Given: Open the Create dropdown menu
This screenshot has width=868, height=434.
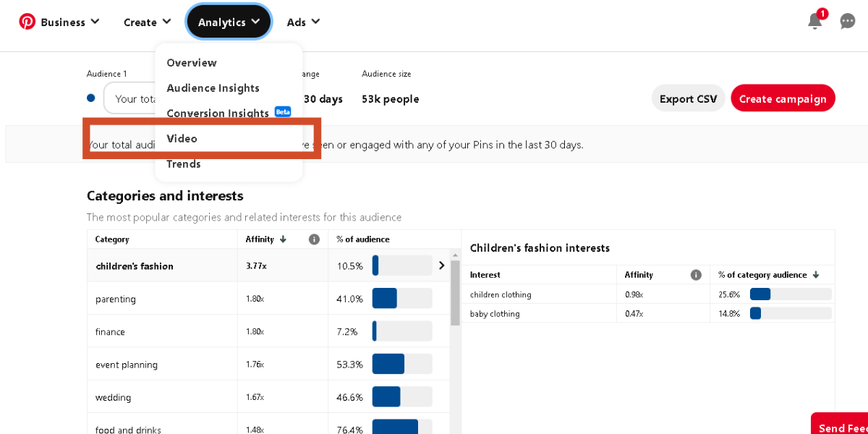Looking at the screenshot, I should [147, 22].
